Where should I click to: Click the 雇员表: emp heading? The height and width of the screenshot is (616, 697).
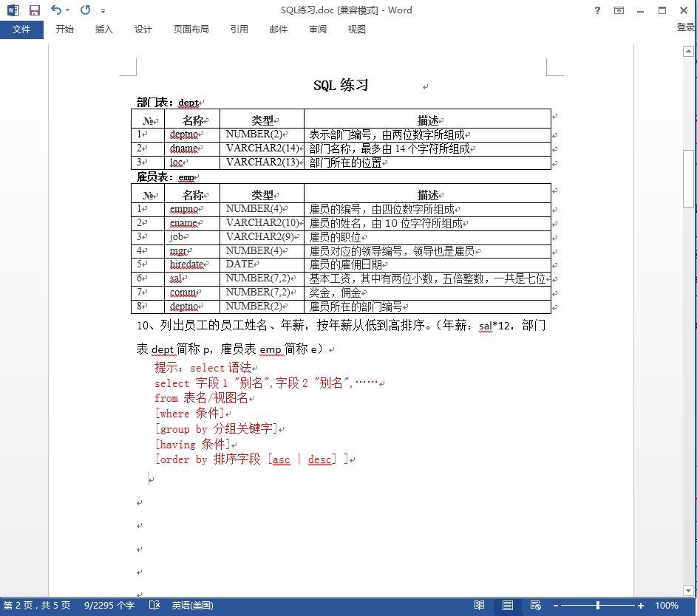point(166,177)
